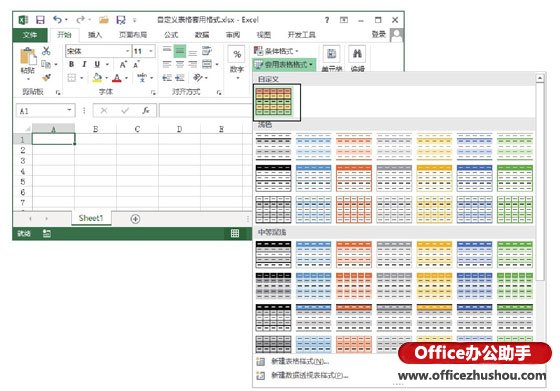Click the binoculars Editing icon
The width and height of the screenshot is (560, 391).
357,54
